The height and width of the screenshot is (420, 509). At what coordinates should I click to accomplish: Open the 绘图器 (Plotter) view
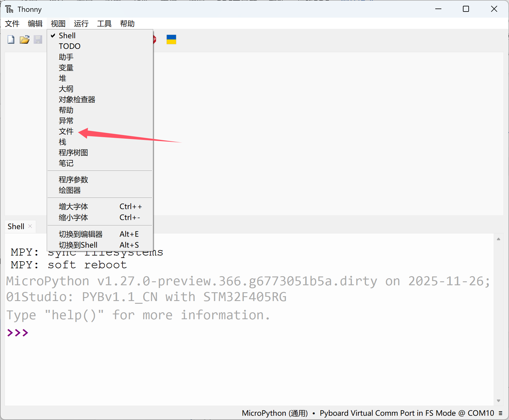coord(70,190)
